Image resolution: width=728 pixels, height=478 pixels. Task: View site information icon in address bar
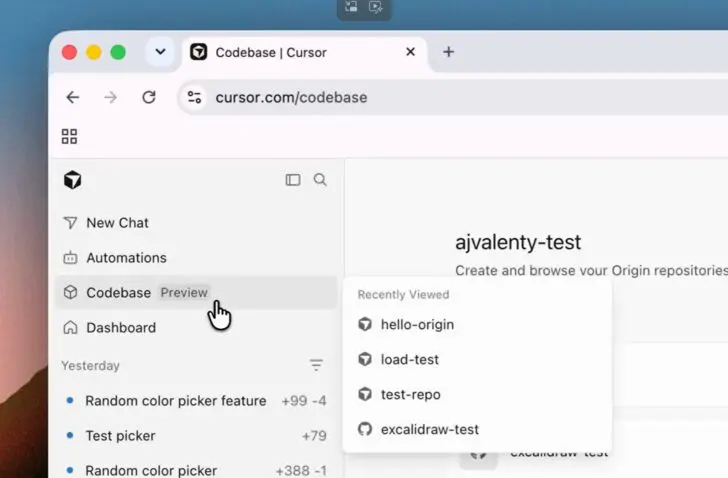pos(194,97)
